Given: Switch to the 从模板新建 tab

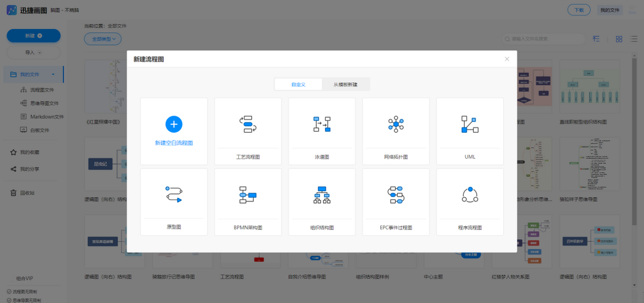Looking at the screenshot, I should click(345, 84).
